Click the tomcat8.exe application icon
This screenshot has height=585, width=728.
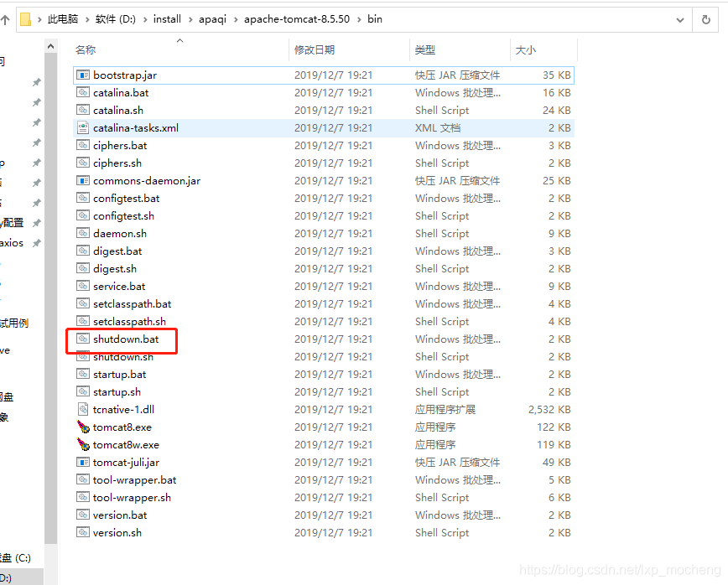[x=83, y=427]
